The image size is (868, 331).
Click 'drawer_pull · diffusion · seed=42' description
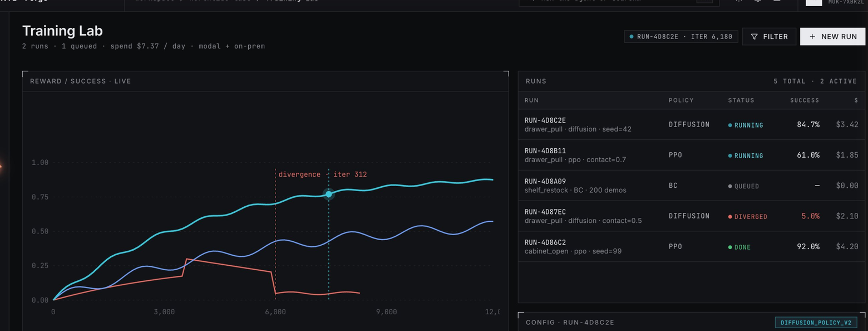[578, 129]
